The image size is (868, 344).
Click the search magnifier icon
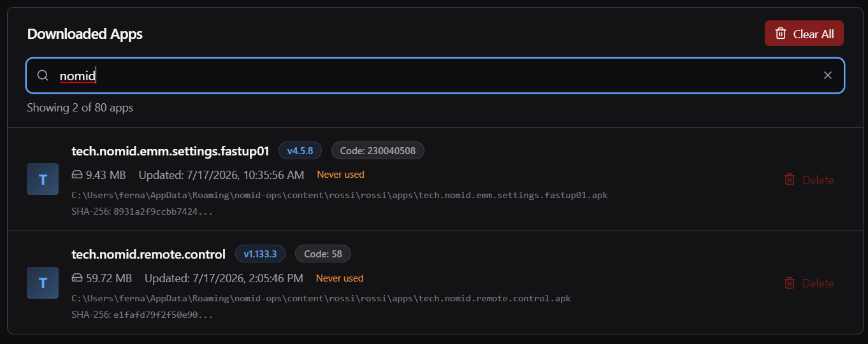pyautogui.click(x=43, y=75)
